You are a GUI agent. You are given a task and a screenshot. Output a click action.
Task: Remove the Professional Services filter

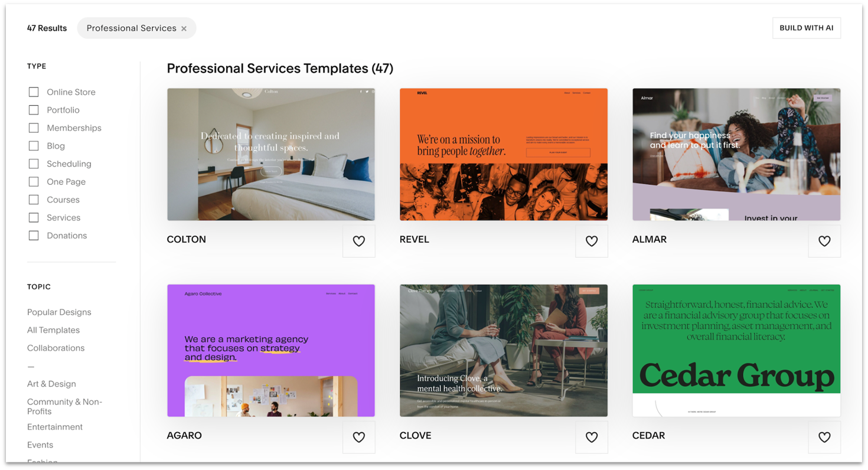[x=184, y=28]
